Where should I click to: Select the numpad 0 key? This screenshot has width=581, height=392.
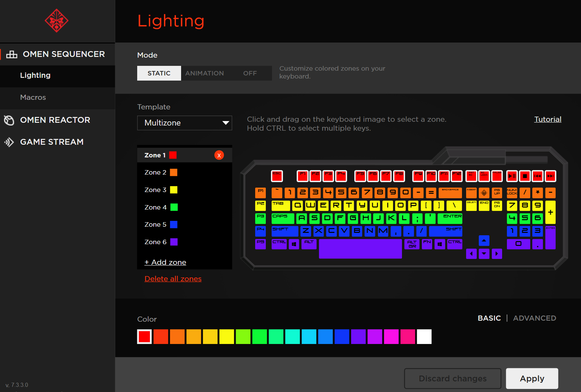[x=518, y=244]
